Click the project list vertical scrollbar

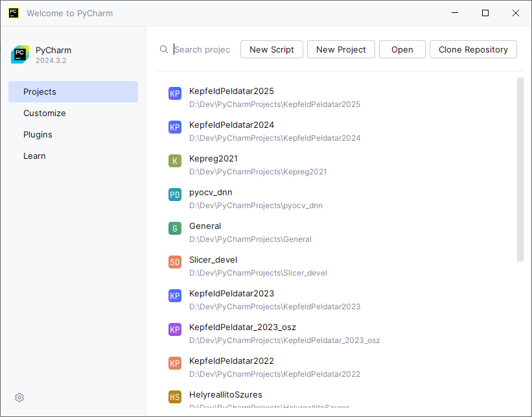[x=520, y=169]
